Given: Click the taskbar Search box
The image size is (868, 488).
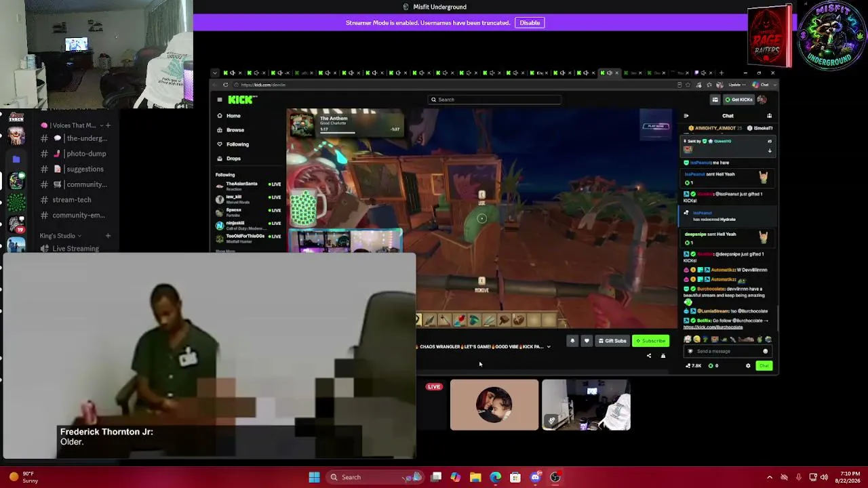Looking at the screenshot, I should pos(375,477).
